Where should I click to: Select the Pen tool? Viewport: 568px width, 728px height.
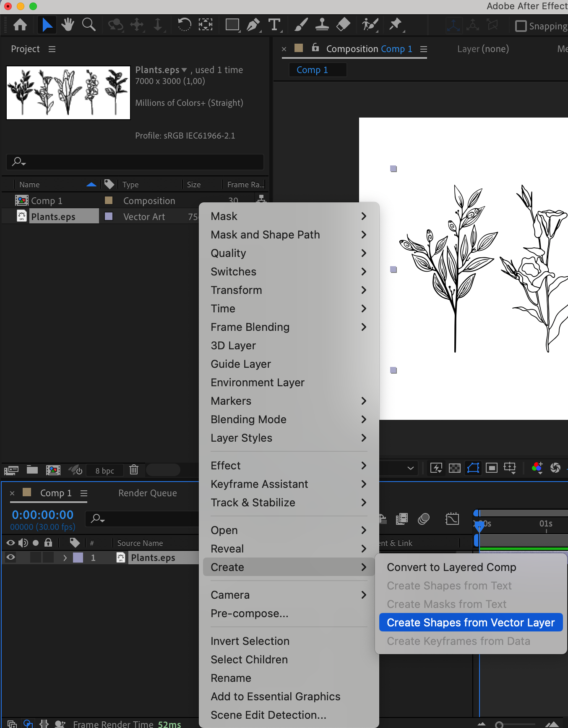253,25
